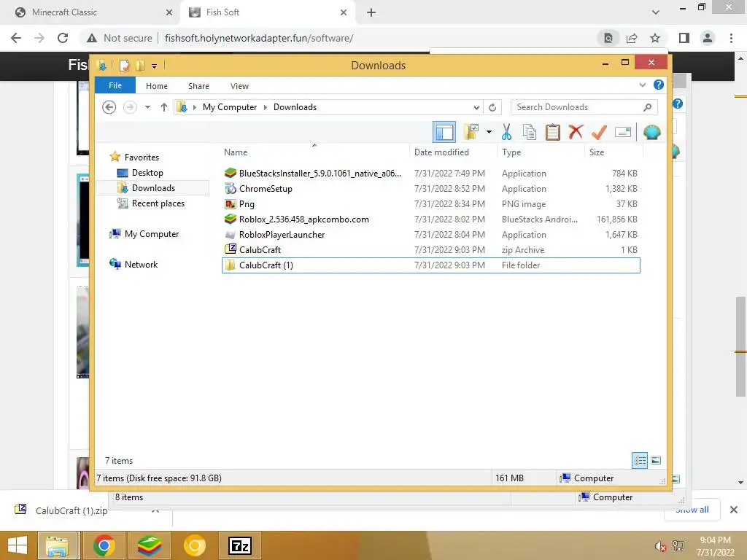Click the Cut scissors icon
The width and height of the screenshot is (747, 560).
pyautogui.click(x=506, y=132)
